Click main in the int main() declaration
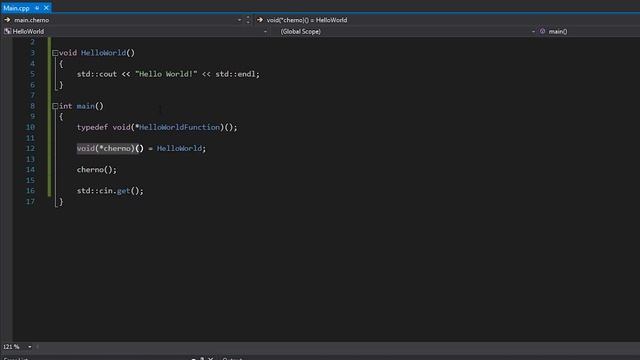This screenshot has height=360, width=640. click(85, 106)
